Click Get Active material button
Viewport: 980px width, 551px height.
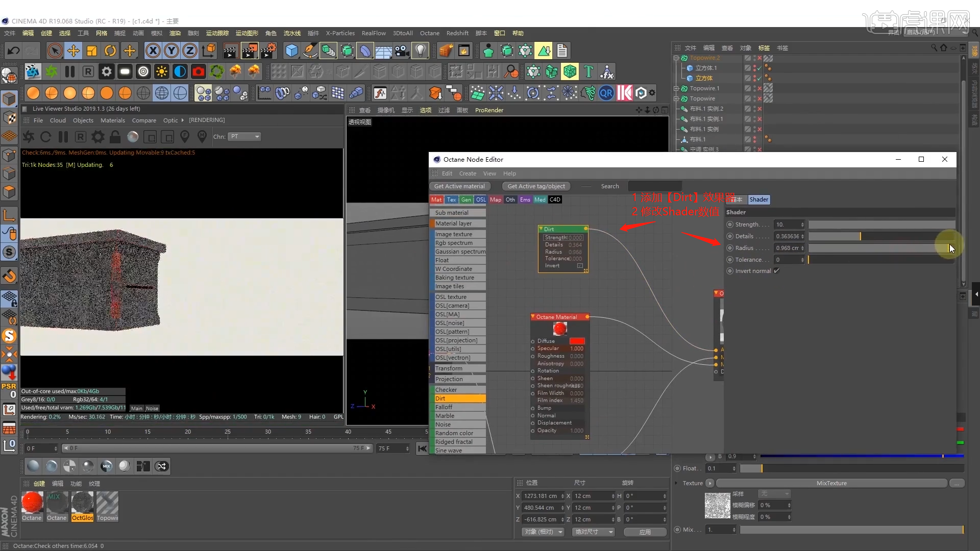pos(460,186)
